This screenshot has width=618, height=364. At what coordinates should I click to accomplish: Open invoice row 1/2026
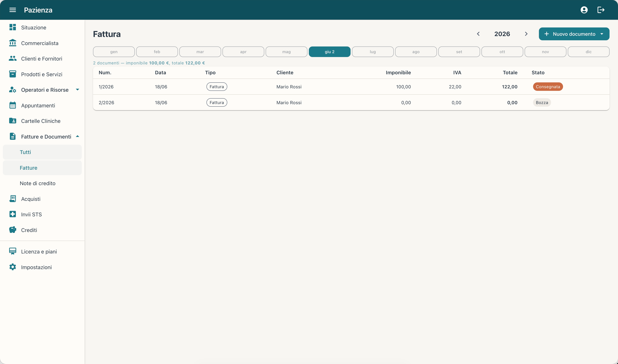(351, 87)
